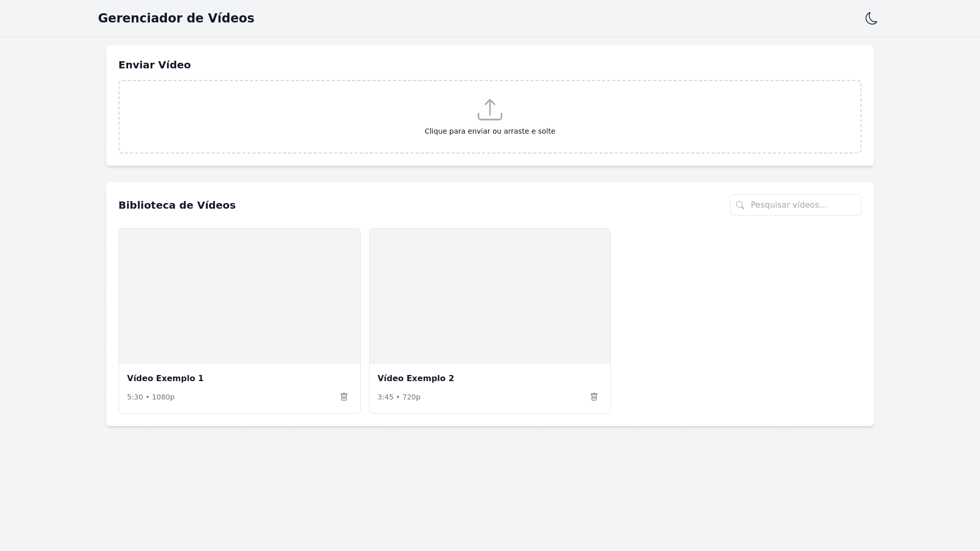Delete Vídeo Exemplo 1 with trash icon
The height and width of the screenshot is (551, 980).
pos(344,397)
